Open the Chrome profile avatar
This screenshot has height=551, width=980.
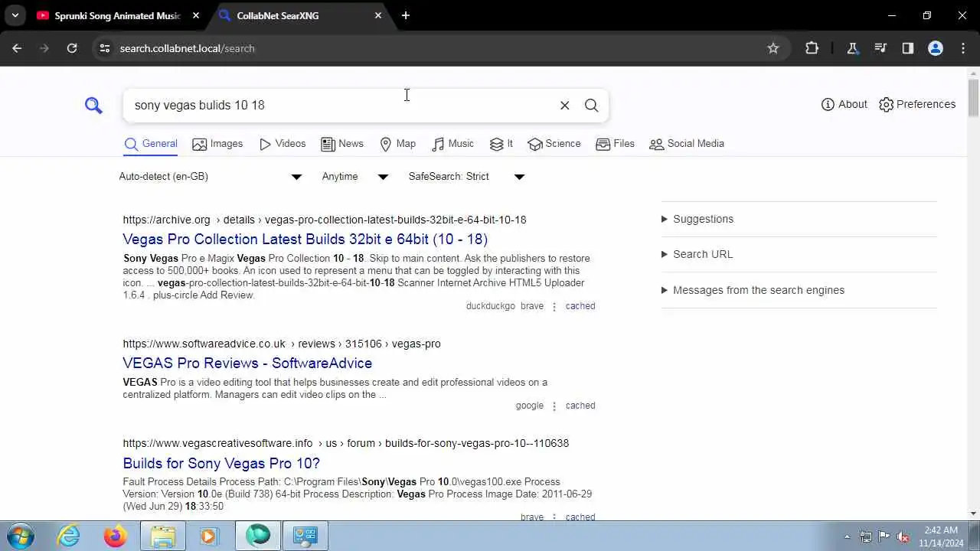click(x=936, y=48)
